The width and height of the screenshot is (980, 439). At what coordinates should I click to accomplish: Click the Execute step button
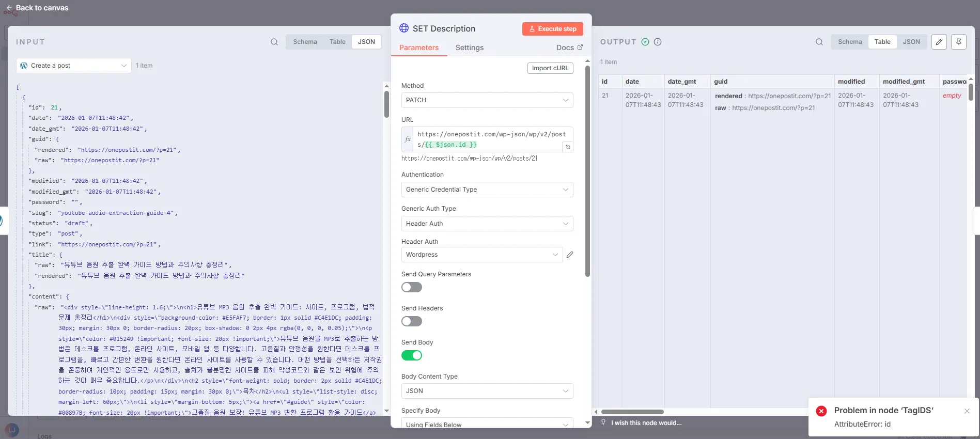(x=553, y=29)
